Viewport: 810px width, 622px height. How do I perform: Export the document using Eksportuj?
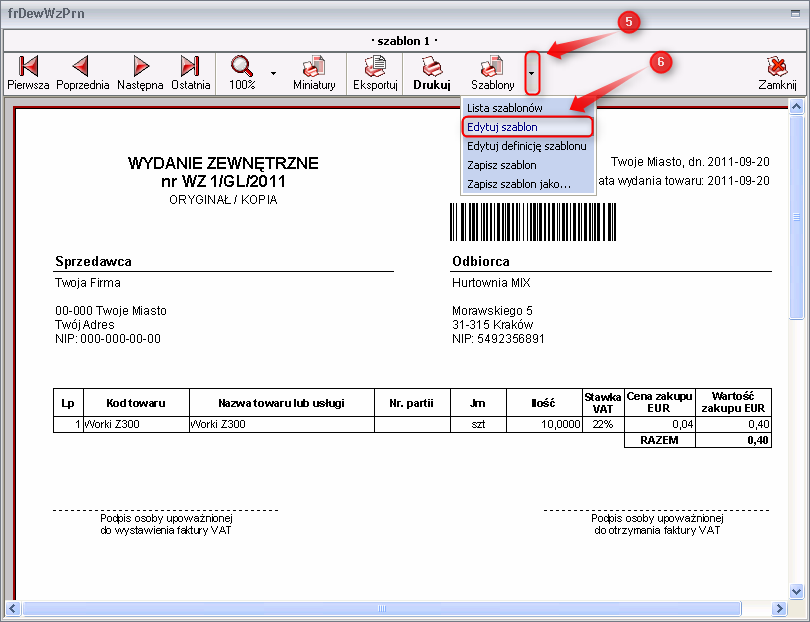point(375,72)
